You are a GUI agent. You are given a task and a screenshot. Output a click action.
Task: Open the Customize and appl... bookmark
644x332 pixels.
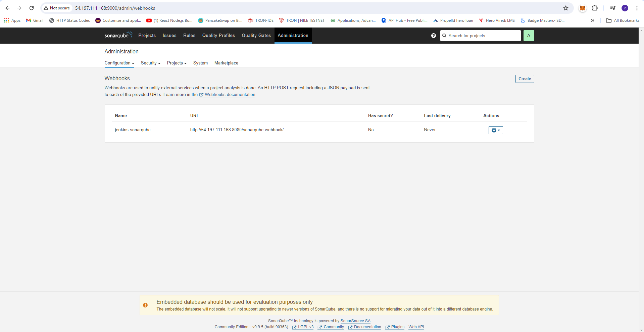(118, 20)
